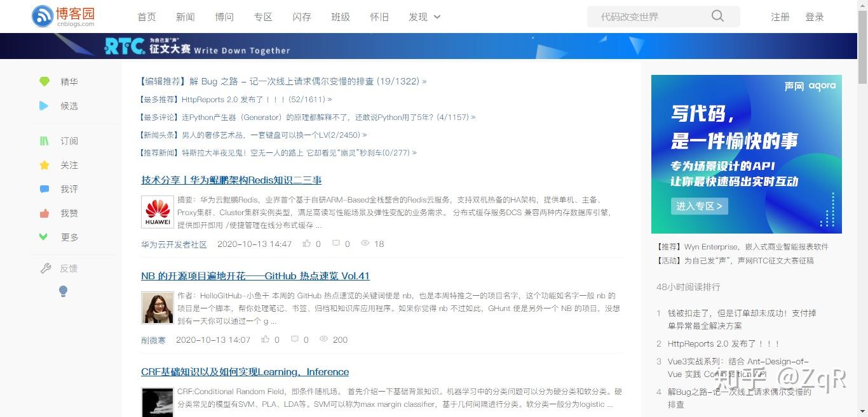Click the RTC 征文大赛 banner
The image size is (868, 417).
pos(428,46)
